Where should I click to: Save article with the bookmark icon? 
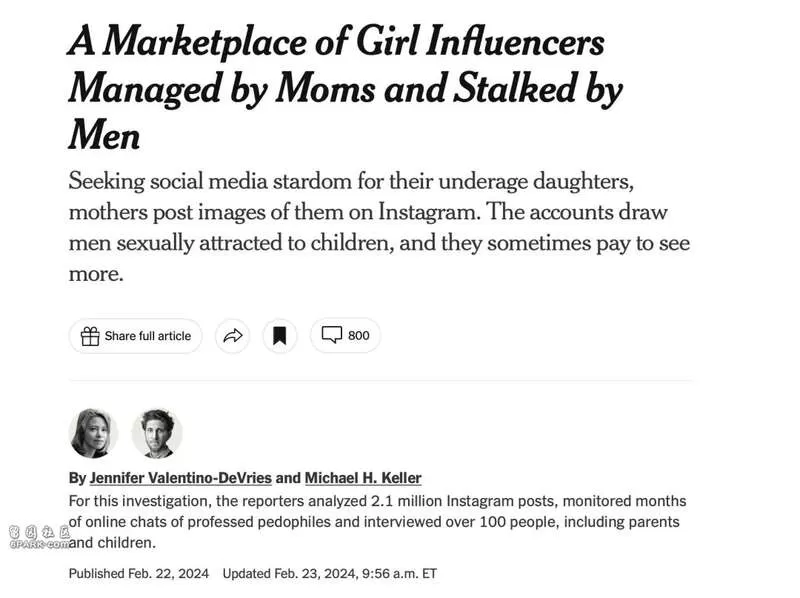pos(280,336)
